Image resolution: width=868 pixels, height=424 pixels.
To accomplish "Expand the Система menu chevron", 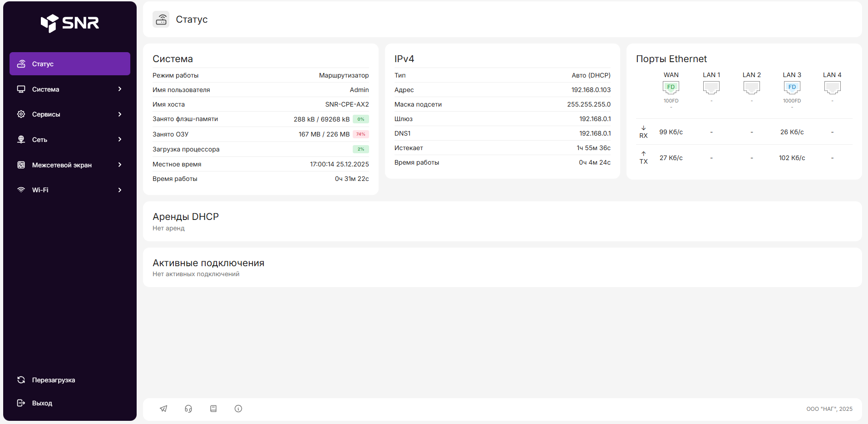I will [120, 89].
